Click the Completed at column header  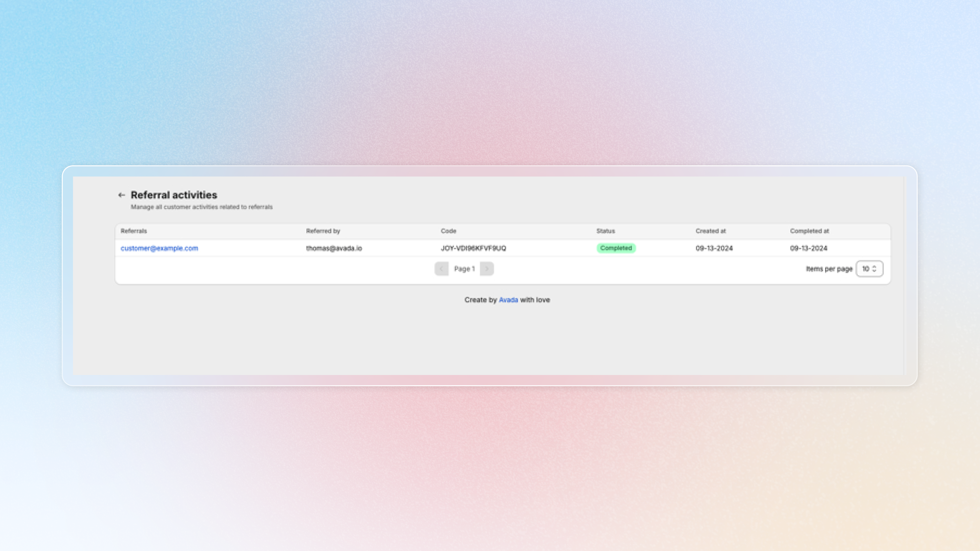click(809, 231)
